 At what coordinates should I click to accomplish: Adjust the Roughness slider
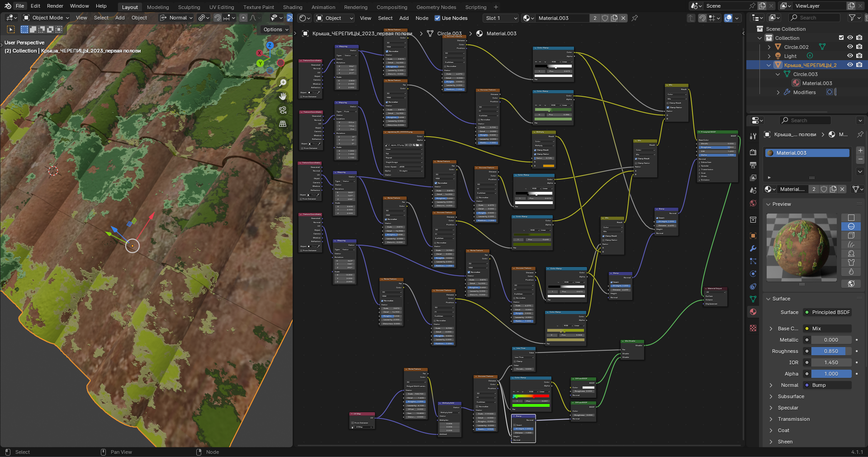pos(831,351)
